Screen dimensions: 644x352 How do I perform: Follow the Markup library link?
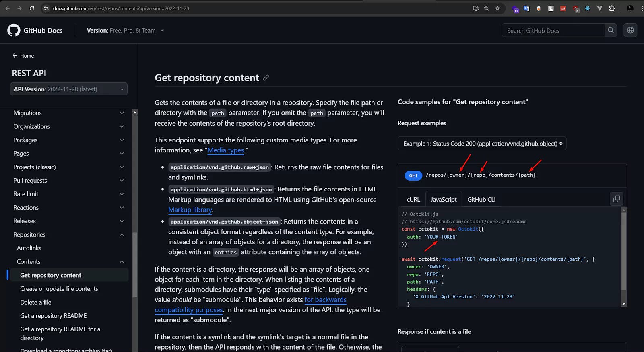tap(190, 210)
